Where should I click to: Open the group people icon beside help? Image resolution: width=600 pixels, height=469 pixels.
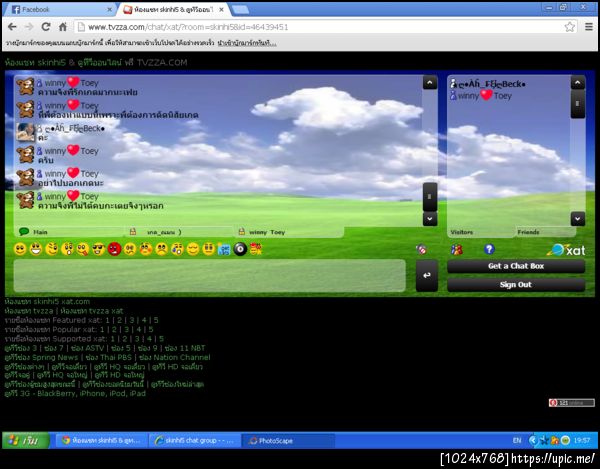456,249
